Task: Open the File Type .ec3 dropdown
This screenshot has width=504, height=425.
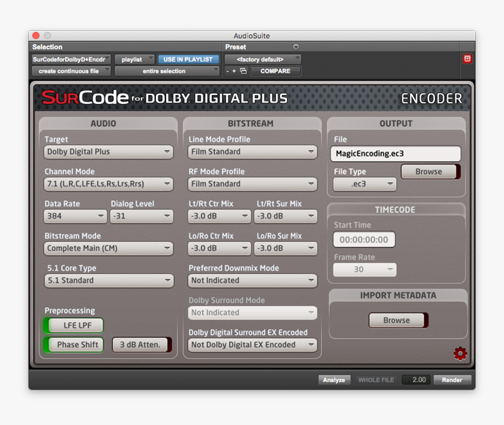Action: [x=365, y=184]
